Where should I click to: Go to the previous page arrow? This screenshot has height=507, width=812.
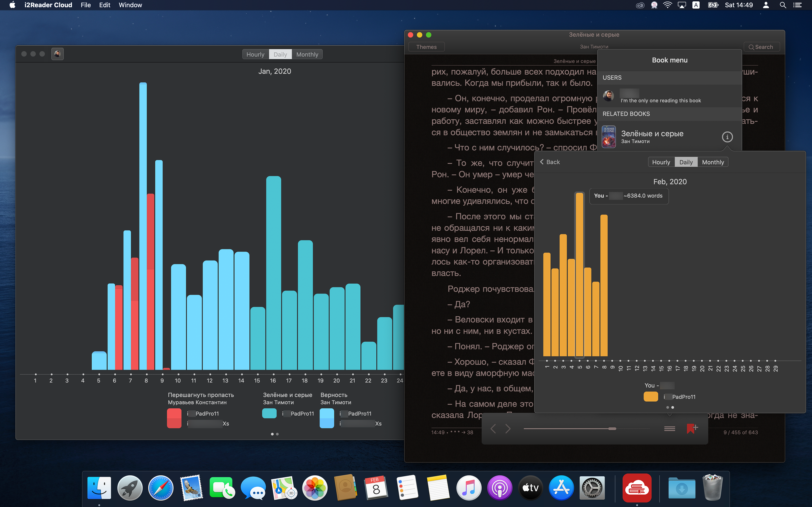pos(493,428)
